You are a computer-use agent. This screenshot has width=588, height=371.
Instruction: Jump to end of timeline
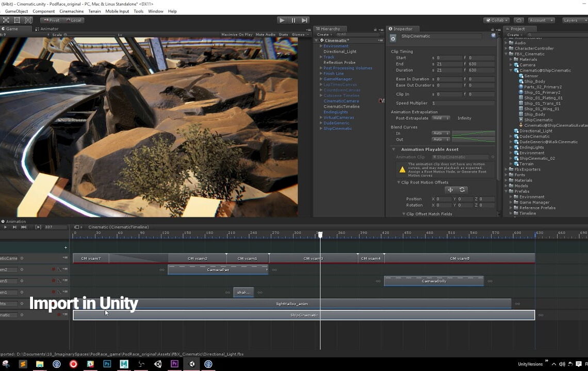tap(24, 227)
